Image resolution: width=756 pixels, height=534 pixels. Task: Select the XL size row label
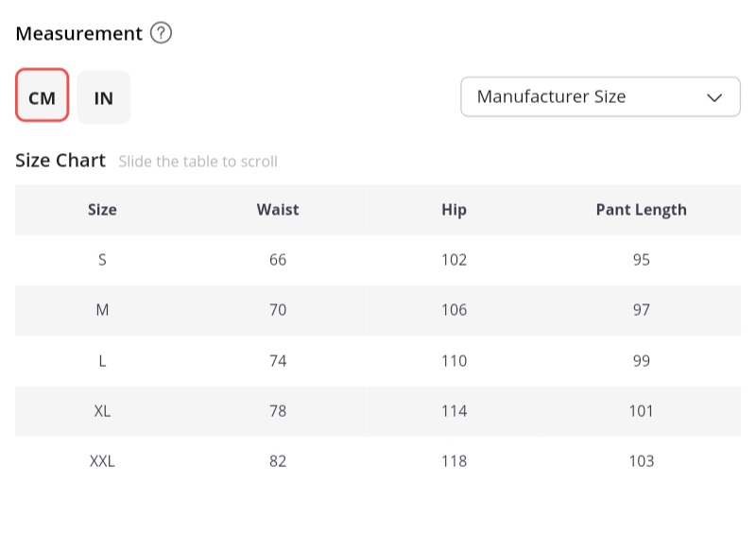(102, 411)
